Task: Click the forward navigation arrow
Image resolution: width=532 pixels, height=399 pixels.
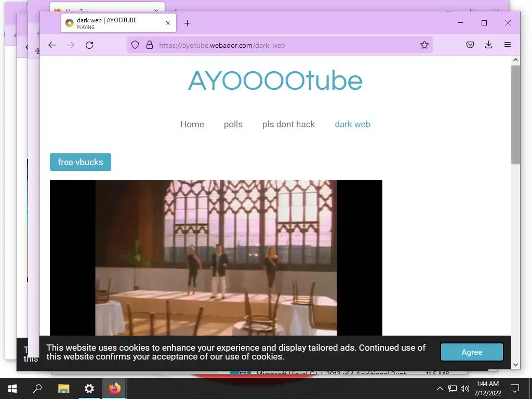Action: click(x=71, y=45)
